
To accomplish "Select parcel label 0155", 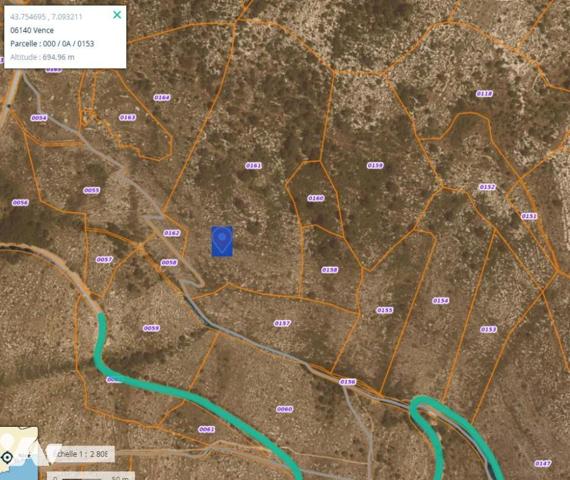I will [x=385, y=310].
